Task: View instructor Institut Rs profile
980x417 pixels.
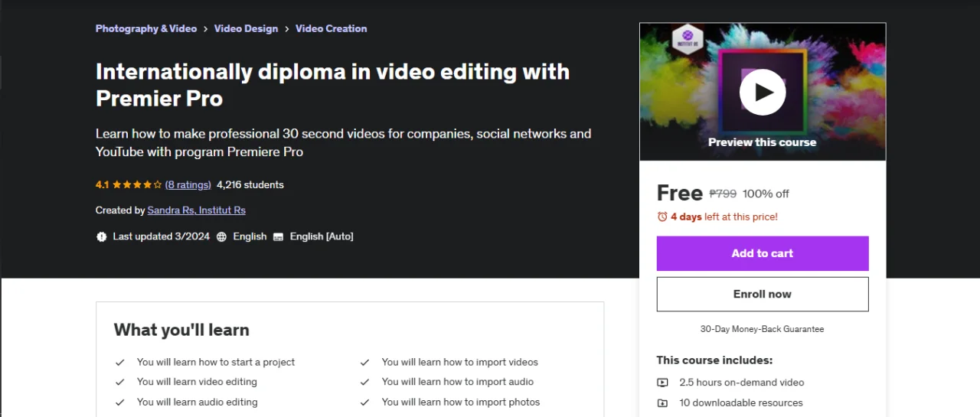Action: click(x=222, y=210)
